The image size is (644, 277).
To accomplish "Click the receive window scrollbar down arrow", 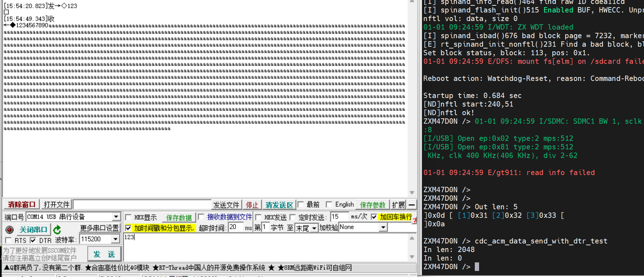I will pos(412,193).
